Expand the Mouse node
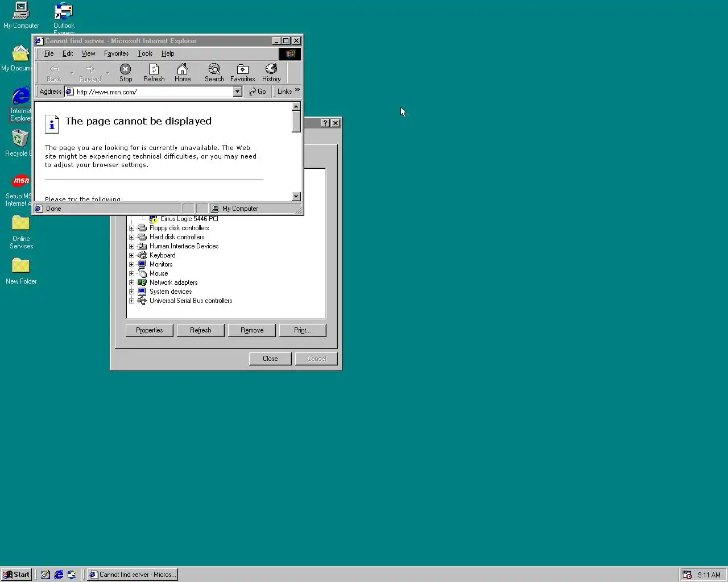The width and height of the screenshot is (728, 582). coord(131,273)
